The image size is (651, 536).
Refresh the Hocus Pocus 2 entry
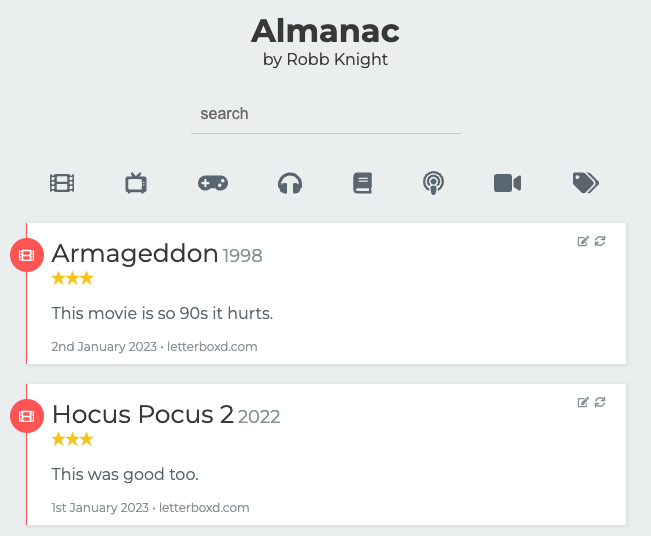pyautogui.click(x=600, y=402)
